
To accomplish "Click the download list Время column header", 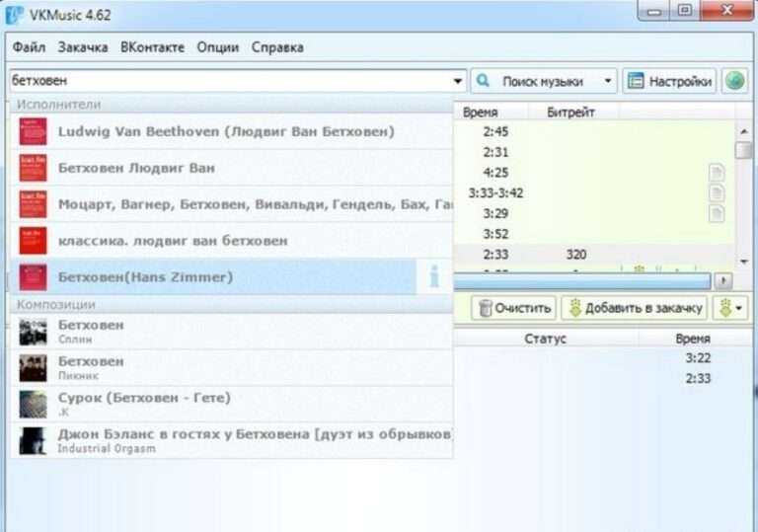I will point(693,339).
